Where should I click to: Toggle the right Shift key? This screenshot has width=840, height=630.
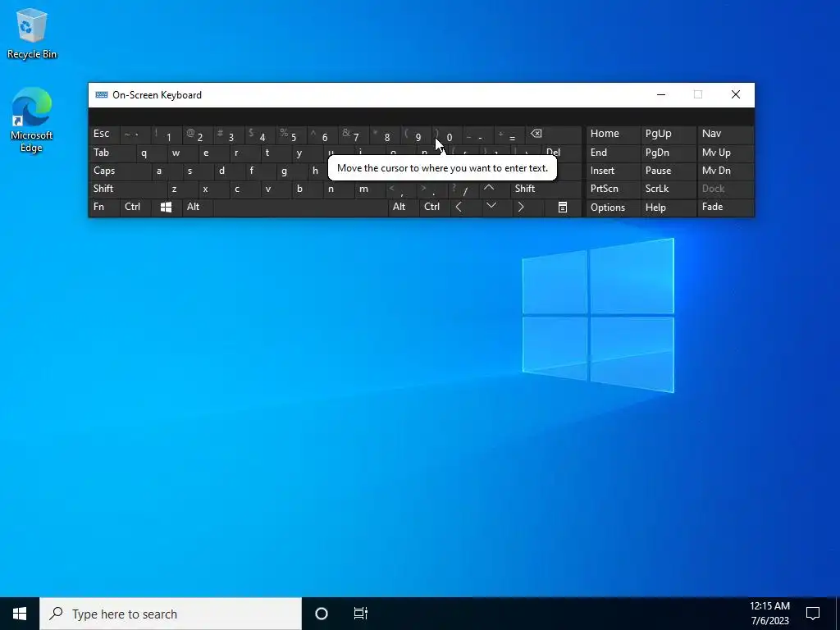(546, 189)
